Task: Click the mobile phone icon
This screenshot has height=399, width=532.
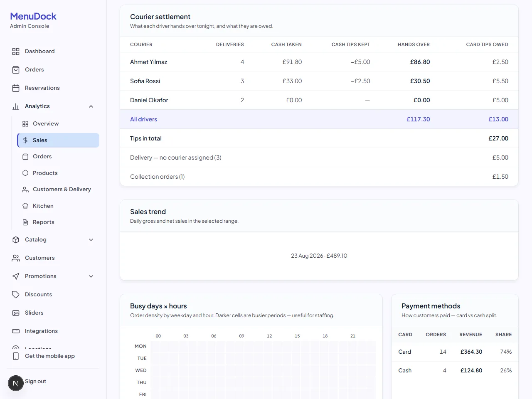Action: [16, 356]
